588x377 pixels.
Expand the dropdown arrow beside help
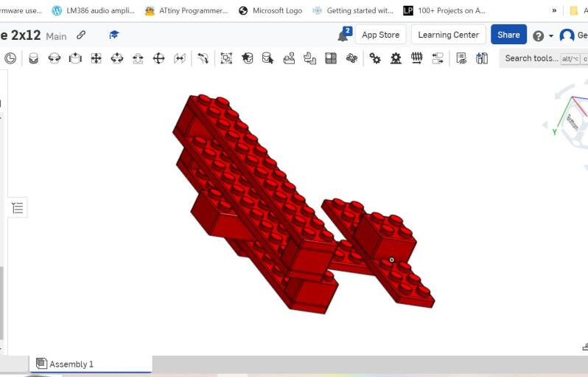551,36
